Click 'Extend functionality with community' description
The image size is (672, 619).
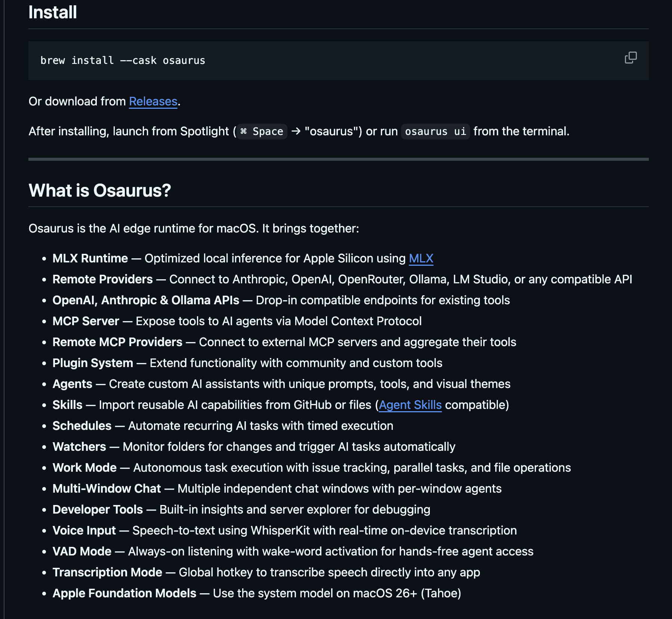(x=296, y=363)
